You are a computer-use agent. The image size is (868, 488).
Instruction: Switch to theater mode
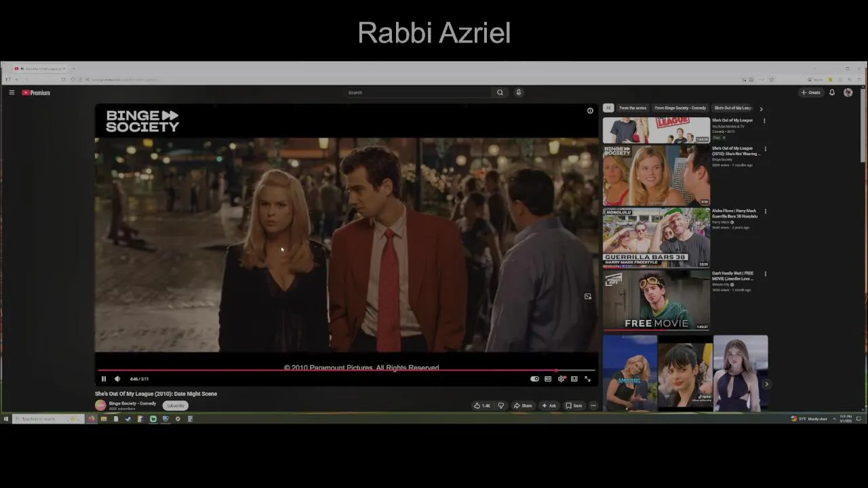(x=574, y=379)
